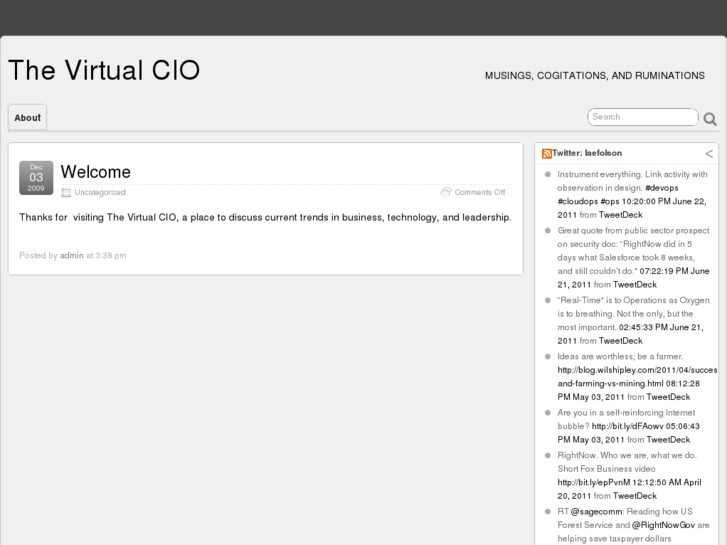Open the bit.ly/epPvnM short link
The image size is (727, 545).
click(589, 481)
